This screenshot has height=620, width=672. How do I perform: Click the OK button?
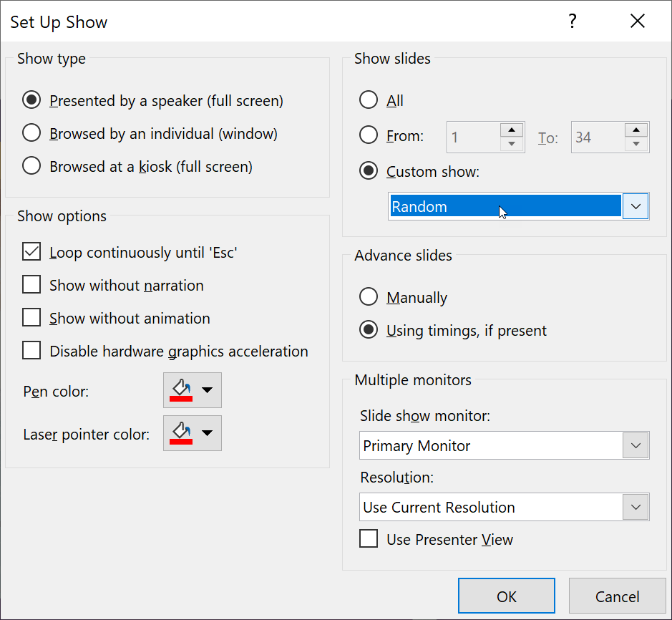pos(506,596)
